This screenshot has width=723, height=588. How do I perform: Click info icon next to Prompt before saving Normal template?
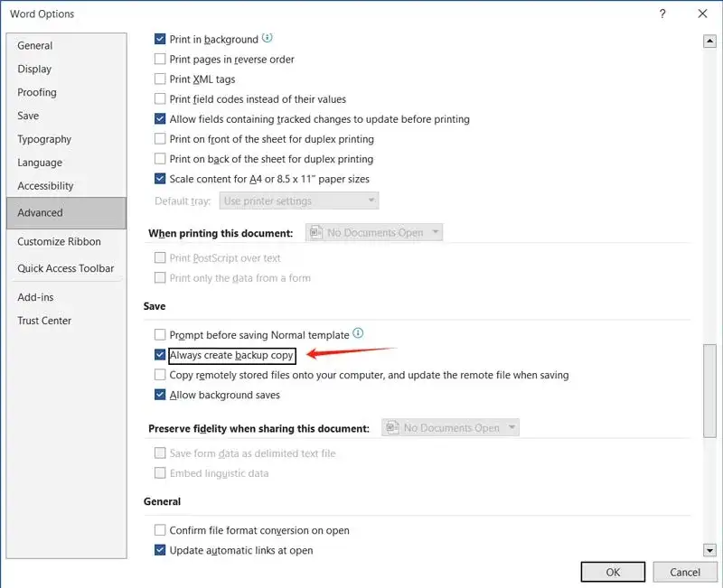pyautogui.click(x=358, y=334)
